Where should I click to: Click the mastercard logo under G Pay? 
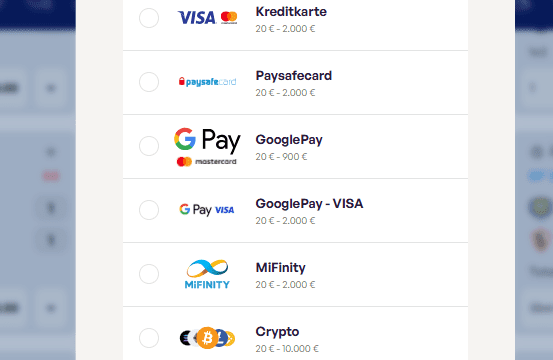coord(207,161)
